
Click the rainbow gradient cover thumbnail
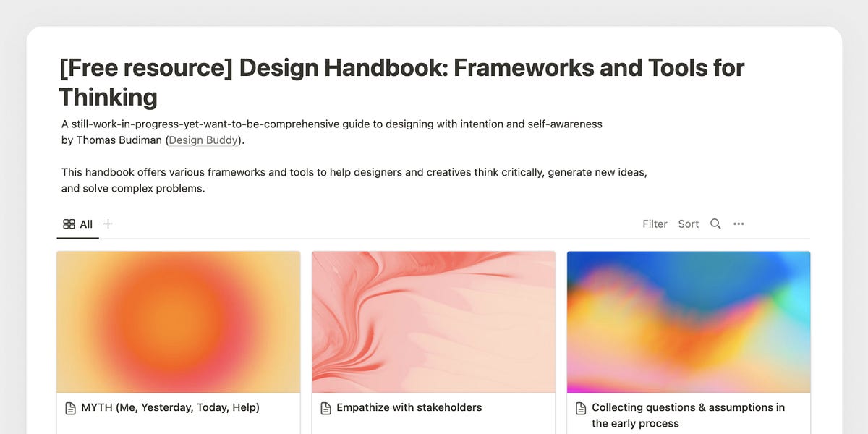(688, 322)
